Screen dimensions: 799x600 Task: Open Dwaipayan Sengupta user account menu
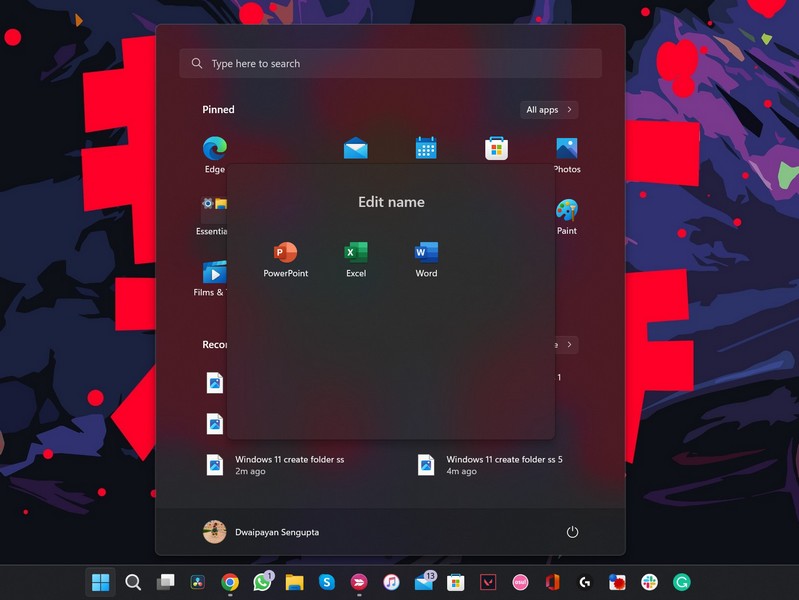click(261, 532)
